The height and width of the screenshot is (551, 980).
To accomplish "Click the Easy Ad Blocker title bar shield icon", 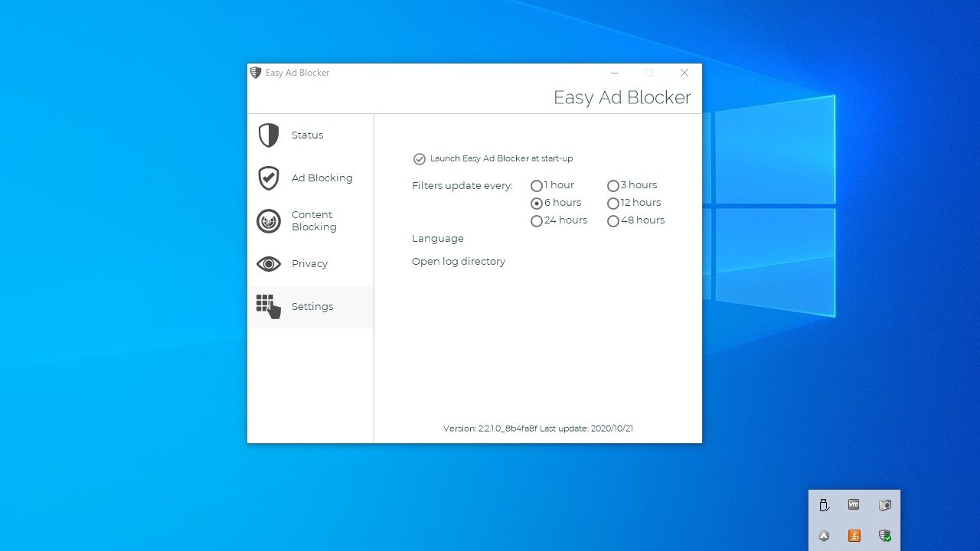I will pos(256,73).
